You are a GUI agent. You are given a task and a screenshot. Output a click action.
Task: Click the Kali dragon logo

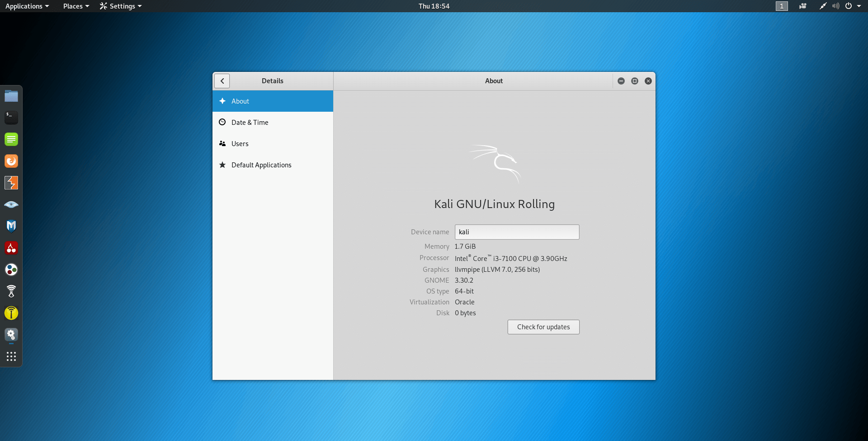pyautogui.click(x=495, y=164)
